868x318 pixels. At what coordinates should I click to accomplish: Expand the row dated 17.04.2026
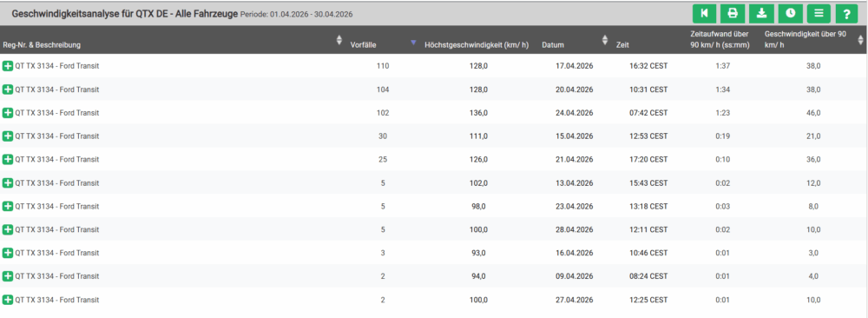point(8,66)
